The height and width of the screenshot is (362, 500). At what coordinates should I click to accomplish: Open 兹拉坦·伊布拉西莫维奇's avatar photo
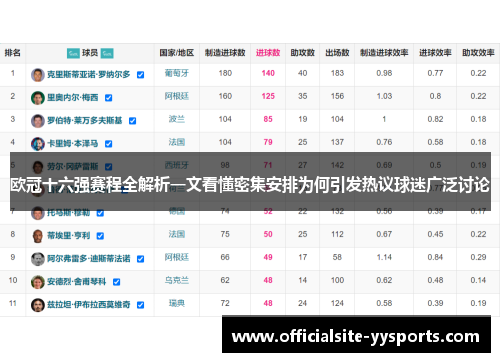[x=38, y=305]
